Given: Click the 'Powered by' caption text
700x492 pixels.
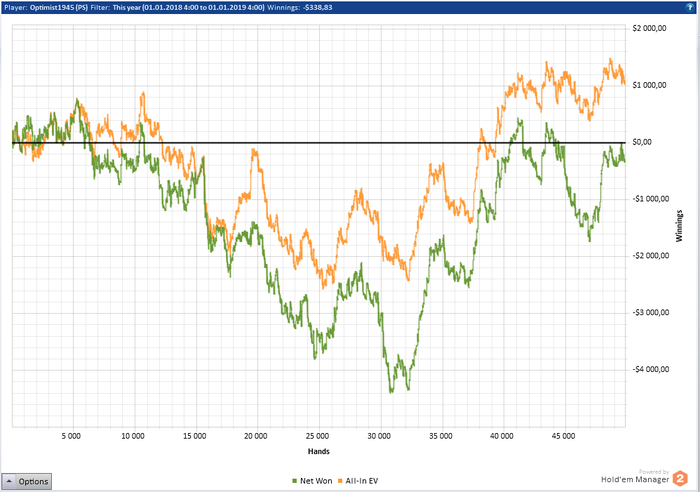Looking at the screenshot, I should [x=654, y=471].
